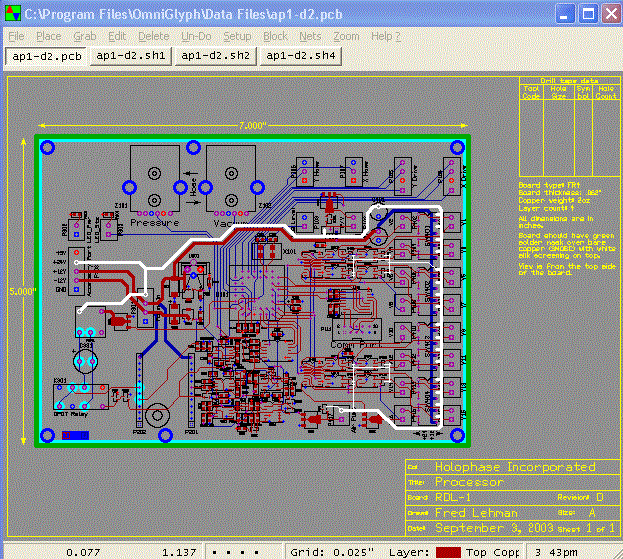Select the ap1-d2.sh2 schematic tab

(214, 56)
